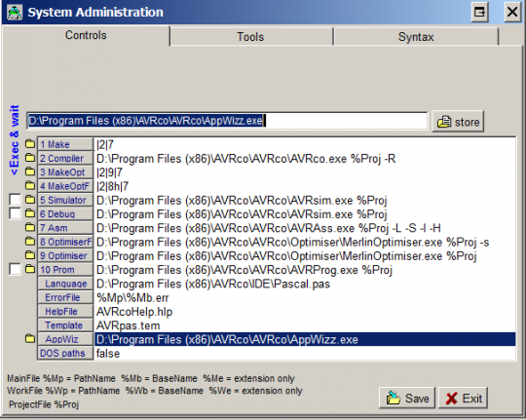This screenshot has width=526, height=420.
Task: Click the Exit button
Action: coord(464,399)
